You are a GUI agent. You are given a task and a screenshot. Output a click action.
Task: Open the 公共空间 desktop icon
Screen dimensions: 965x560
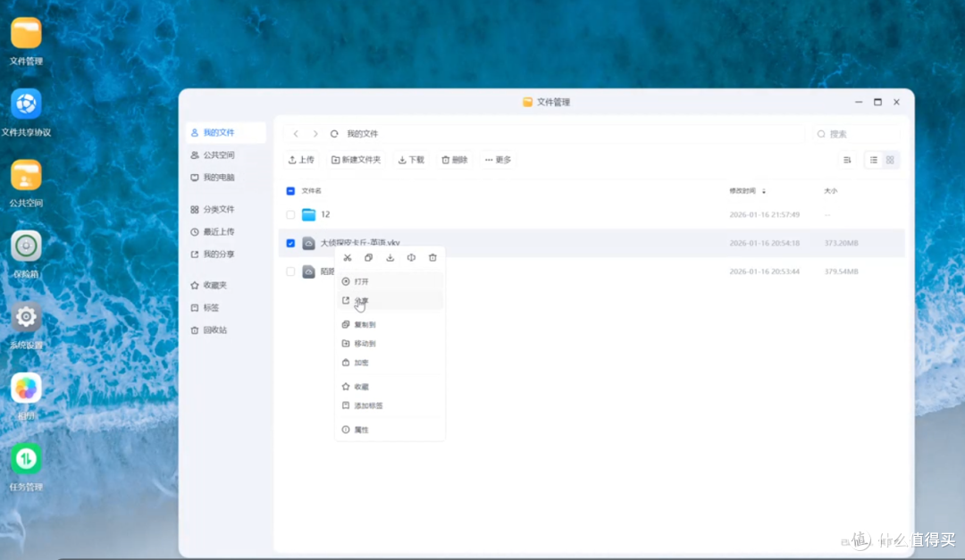coord(26,175)
